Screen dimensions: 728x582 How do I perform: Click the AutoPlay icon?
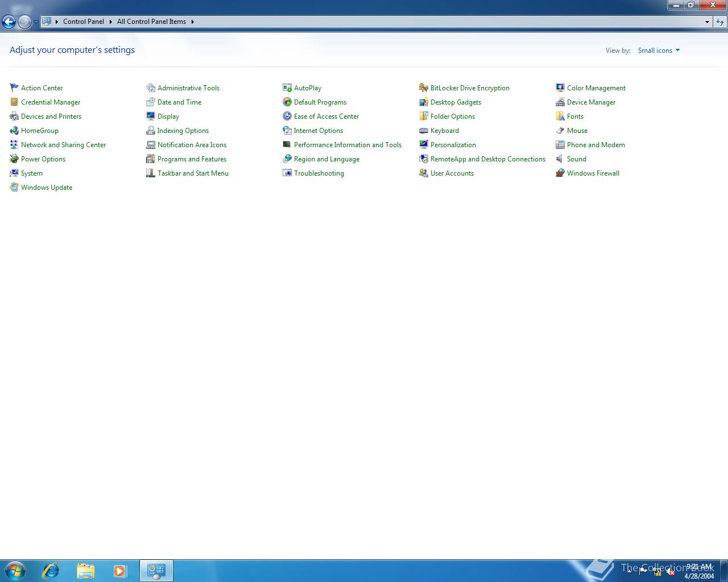(x=287, y=88)
